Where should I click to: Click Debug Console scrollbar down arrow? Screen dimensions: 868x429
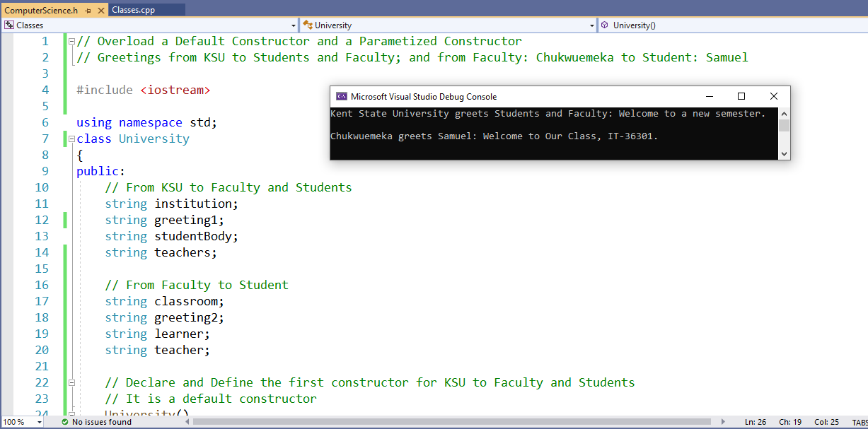784,153
